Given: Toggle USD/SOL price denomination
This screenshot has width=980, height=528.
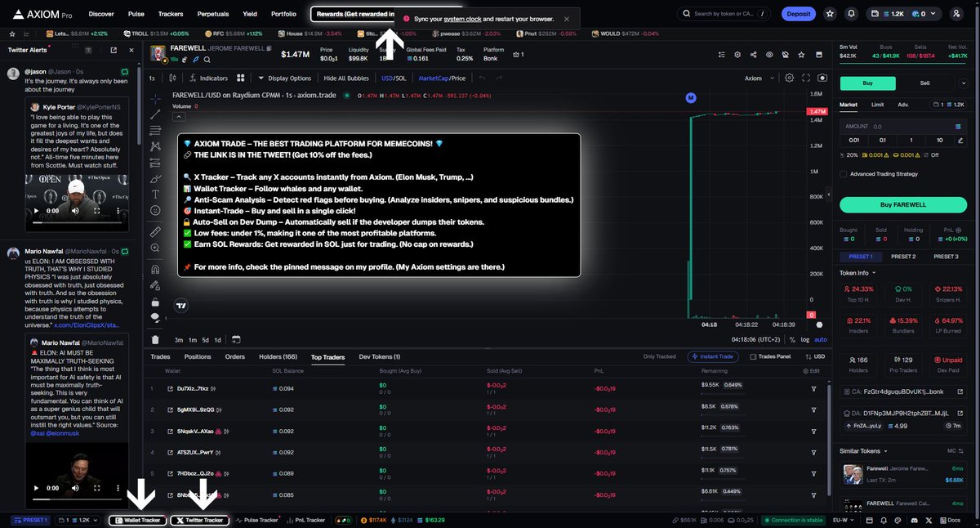Looking at the screenshot, I should click(394, 78).
